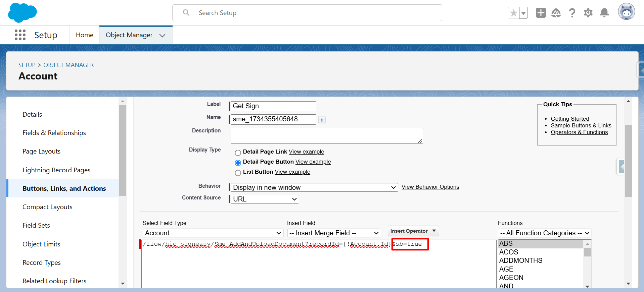Screen dimensions: 644x292
Task: Click the main form scroll up arrow
Action: point(628,101)
